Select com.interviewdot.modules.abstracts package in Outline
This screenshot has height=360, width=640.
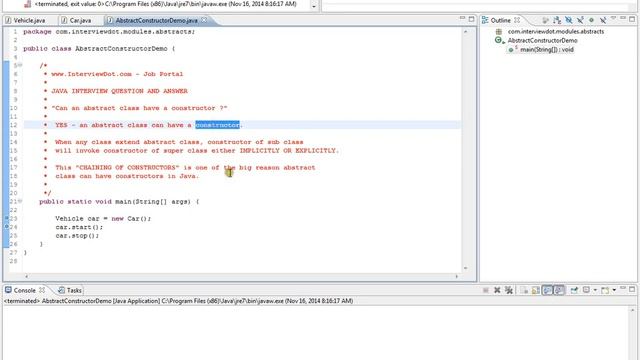click(x=556, y=31)
